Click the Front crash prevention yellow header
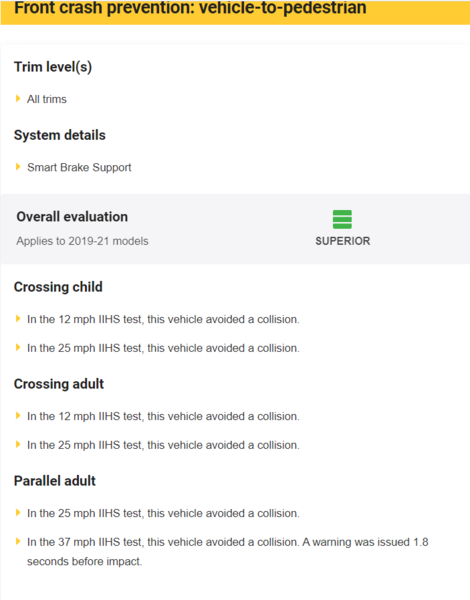This screenshot has height=600, width=470. (235, 12)
